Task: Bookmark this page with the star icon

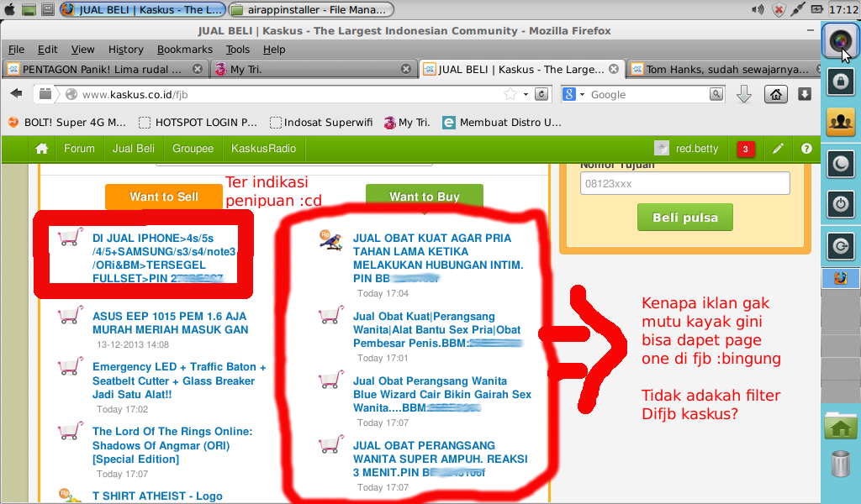Action: point(510,94)
